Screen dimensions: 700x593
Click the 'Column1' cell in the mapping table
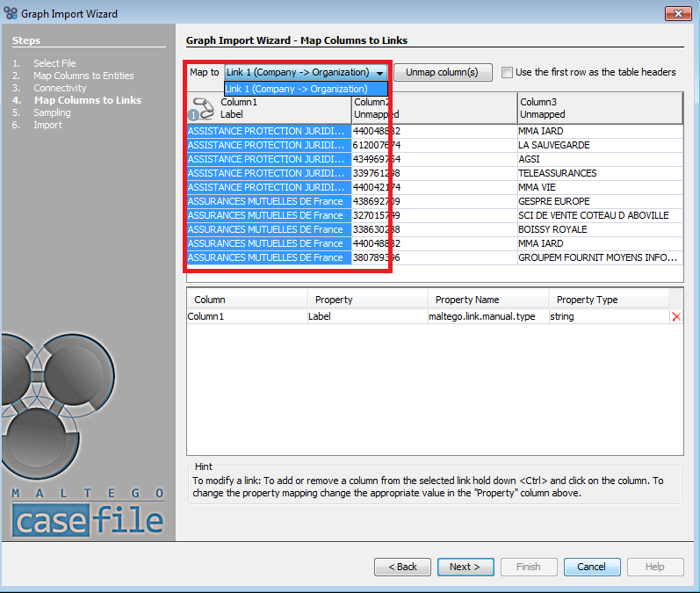coord(247,316)
